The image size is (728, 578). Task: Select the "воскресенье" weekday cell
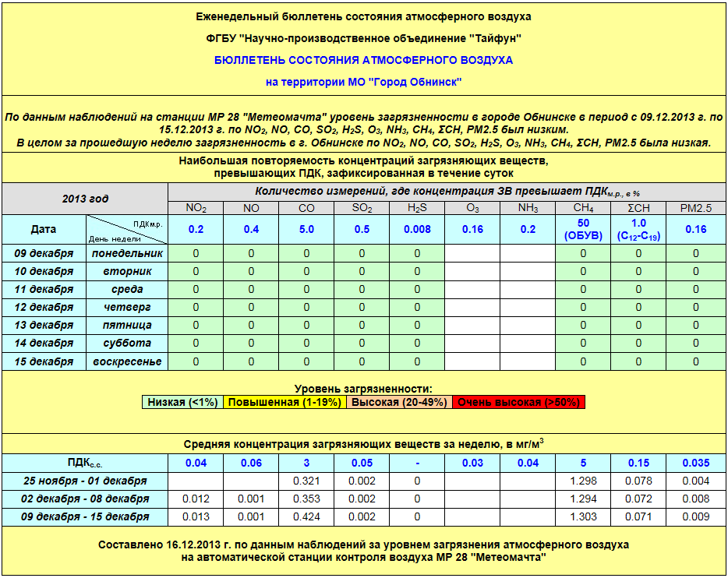point(127,361)
